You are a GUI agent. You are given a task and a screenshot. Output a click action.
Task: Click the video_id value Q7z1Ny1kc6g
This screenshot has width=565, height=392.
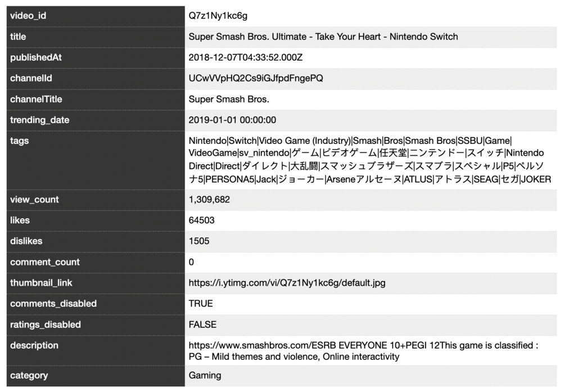coord(219,16)
